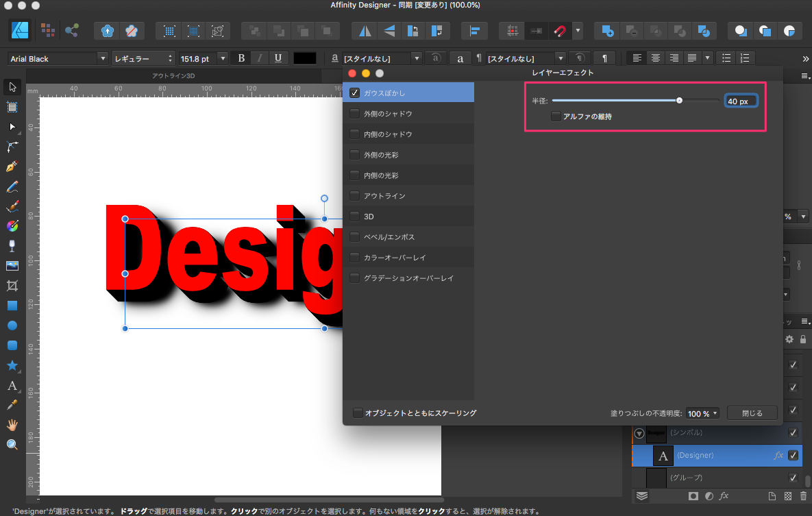This screenshot has width=812, height=516.
Task: Click the black text color swatch
Action: pyautogui.click(x=304, y=58)
